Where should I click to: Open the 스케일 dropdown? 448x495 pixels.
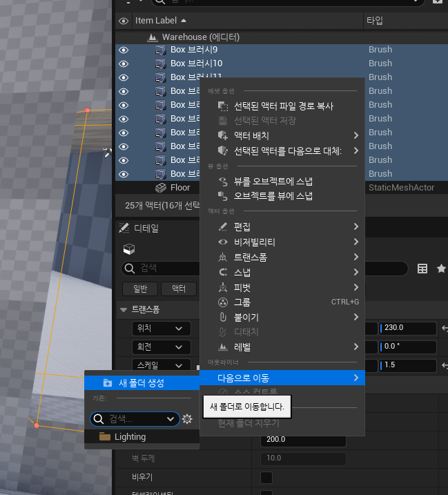click(162, 365)
